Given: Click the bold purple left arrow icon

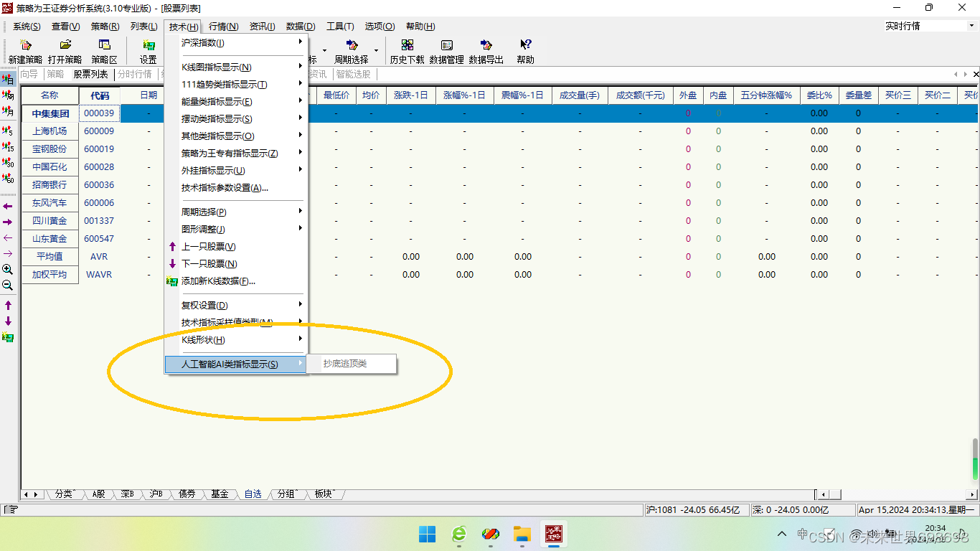Looking at the screenshot, I should 8,206.
